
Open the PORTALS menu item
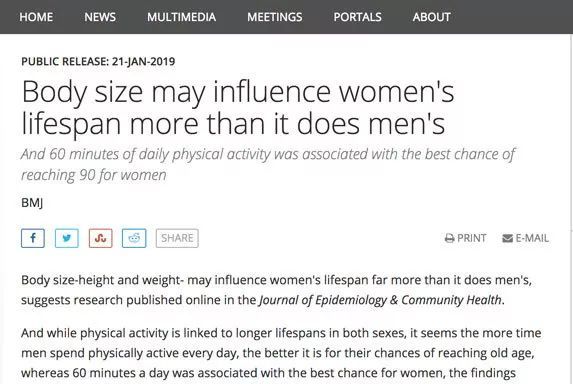tap(357, 17)
